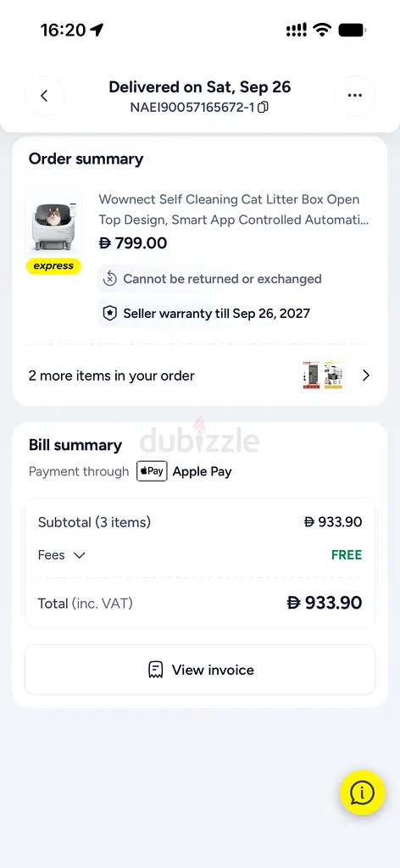The width and height of the screenshot is (400, 868).
Task: Expand the Fees breakdown chevron
Action: (x=80, y=555)
